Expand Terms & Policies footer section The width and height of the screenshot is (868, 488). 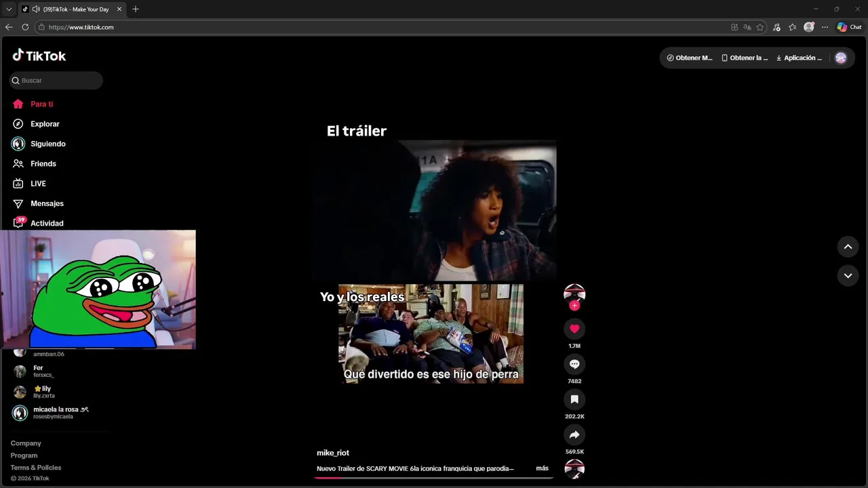36,468
